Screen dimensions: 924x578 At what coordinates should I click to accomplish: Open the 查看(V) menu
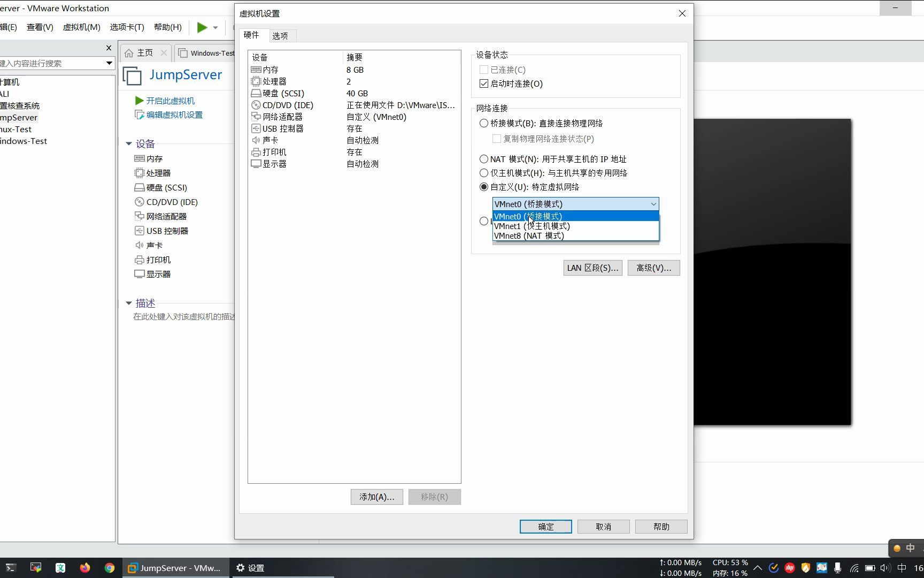tap(40, 27)
